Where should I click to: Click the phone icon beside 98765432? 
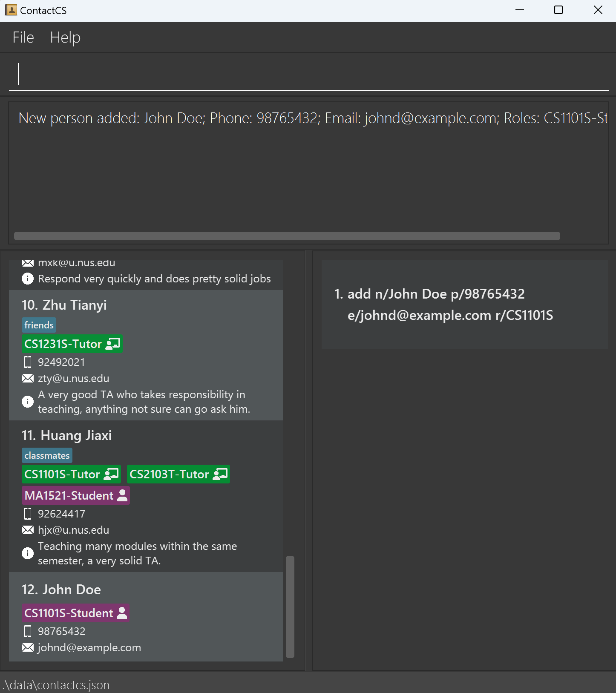(x=28, y=631)
